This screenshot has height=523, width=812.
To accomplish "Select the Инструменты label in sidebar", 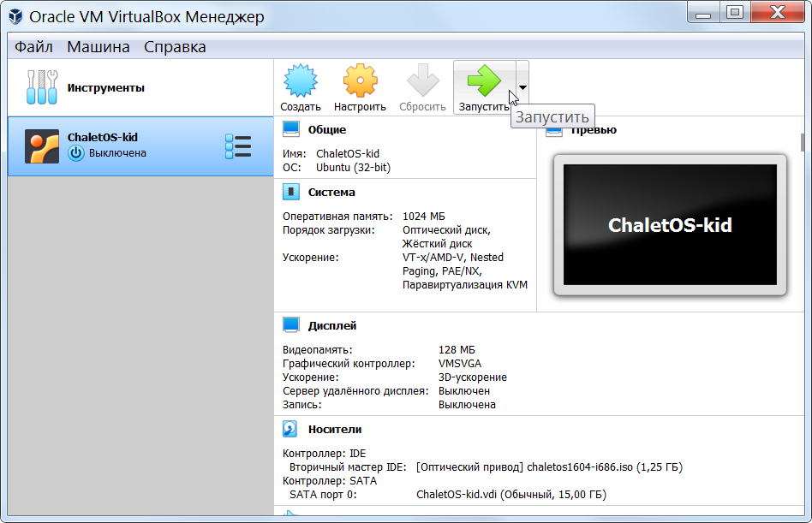I will (x=105, y=88).
